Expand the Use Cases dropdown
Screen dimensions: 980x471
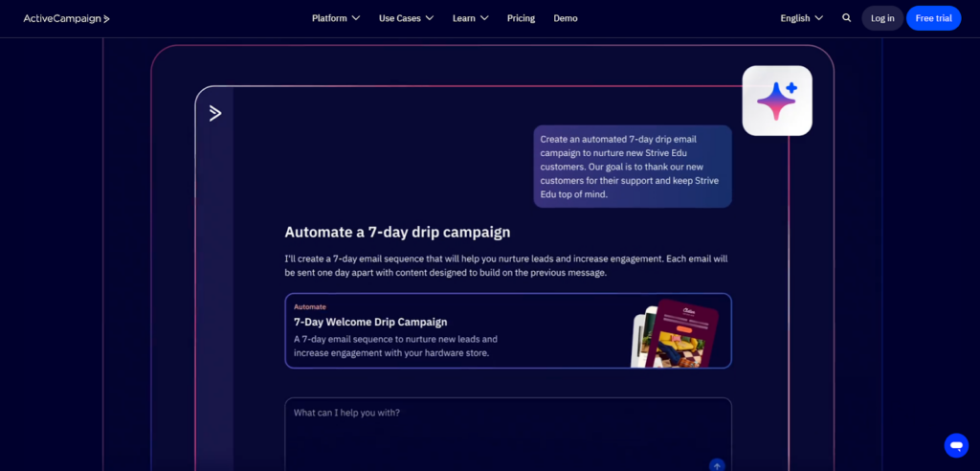tap(406, 18)
